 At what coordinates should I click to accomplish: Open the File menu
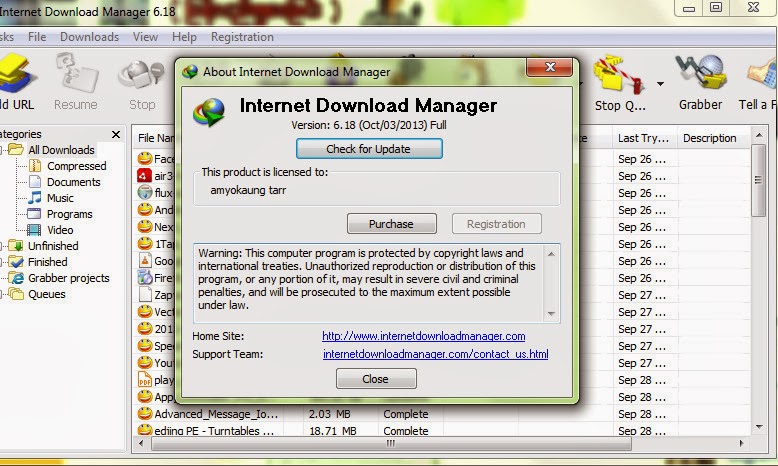(x=37, y=37)
